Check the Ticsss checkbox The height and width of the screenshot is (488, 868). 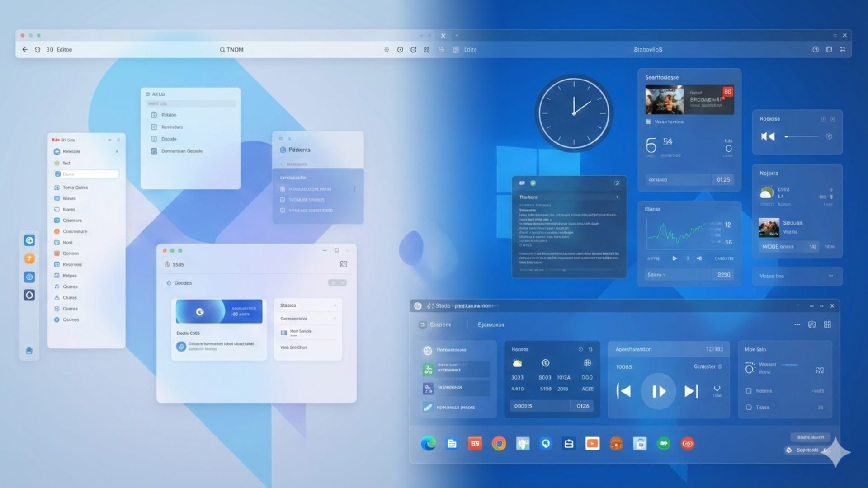coord(749,407)
